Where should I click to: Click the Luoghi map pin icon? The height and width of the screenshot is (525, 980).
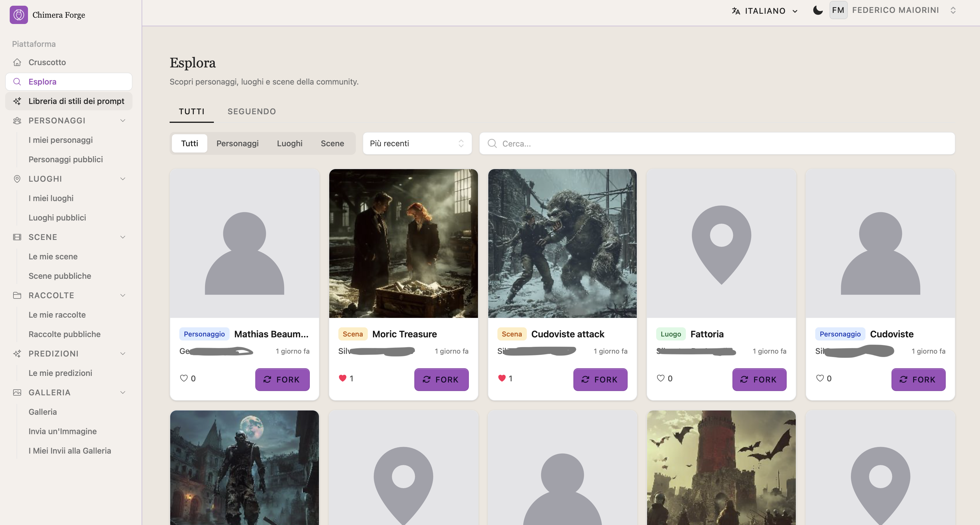coord(17,179)
